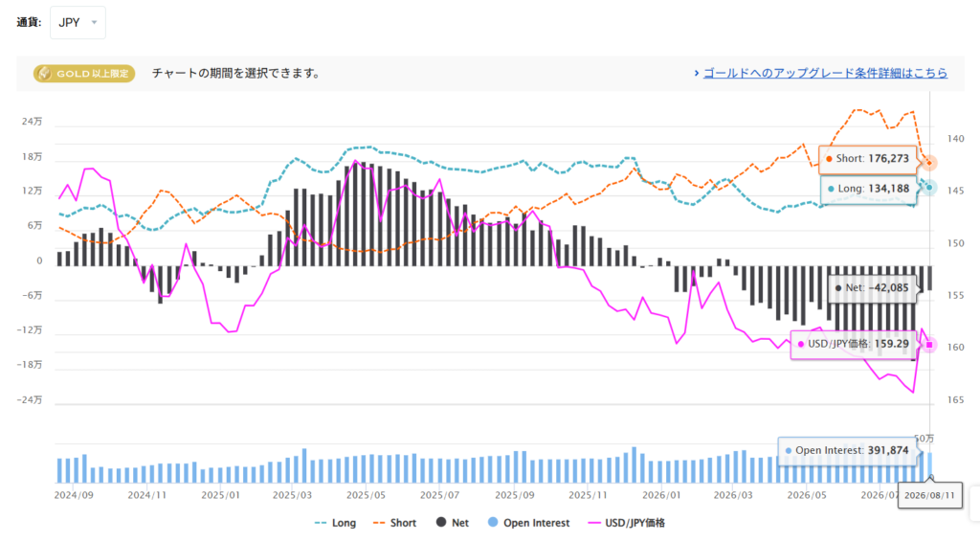Click the USD/JPY価格: 159.29 tooltip label

(x=853, y=344)
